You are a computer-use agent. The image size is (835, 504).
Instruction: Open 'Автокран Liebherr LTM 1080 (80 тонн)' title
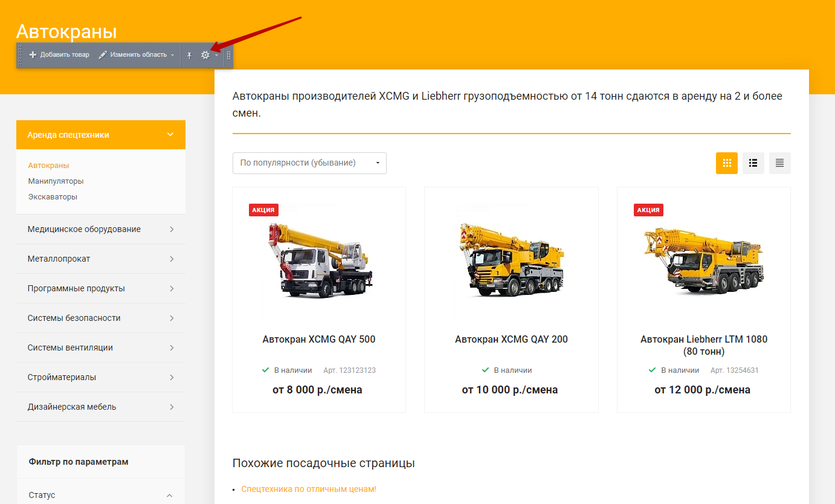click(704, 345)
